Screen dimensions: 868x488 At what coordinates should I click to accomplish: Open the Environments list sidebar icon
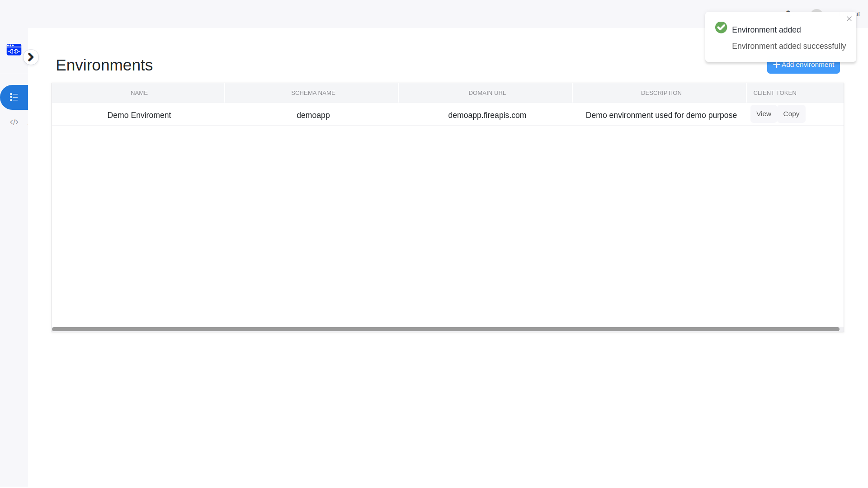[14, 97]
